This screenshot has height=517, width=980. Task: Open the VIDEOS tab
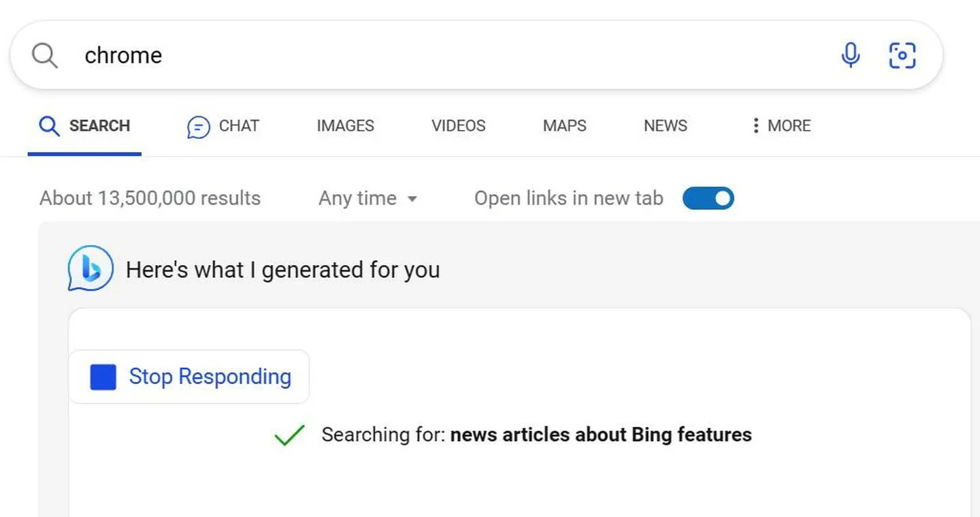click(x=459, y=126)
